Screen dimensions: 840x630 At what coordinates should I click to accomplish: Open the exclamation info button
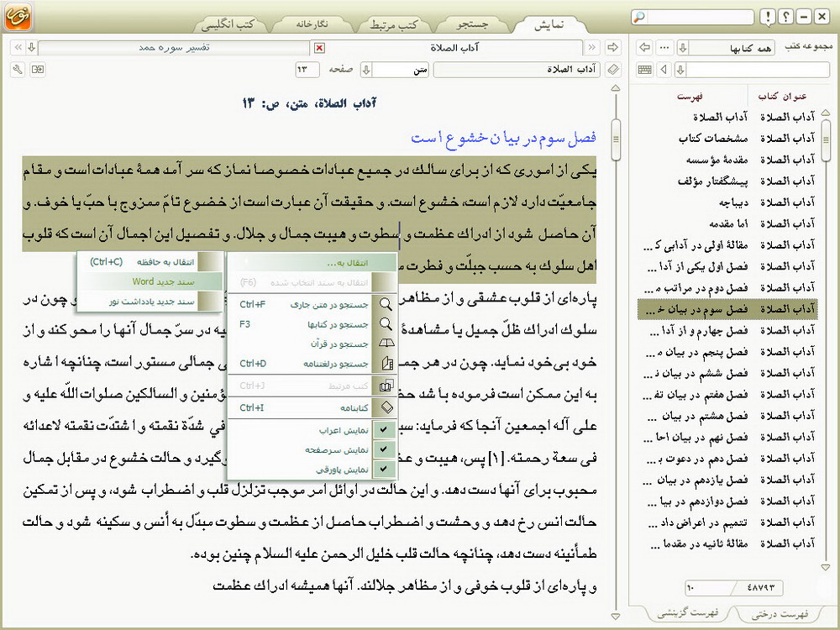(x=768, y=17)
